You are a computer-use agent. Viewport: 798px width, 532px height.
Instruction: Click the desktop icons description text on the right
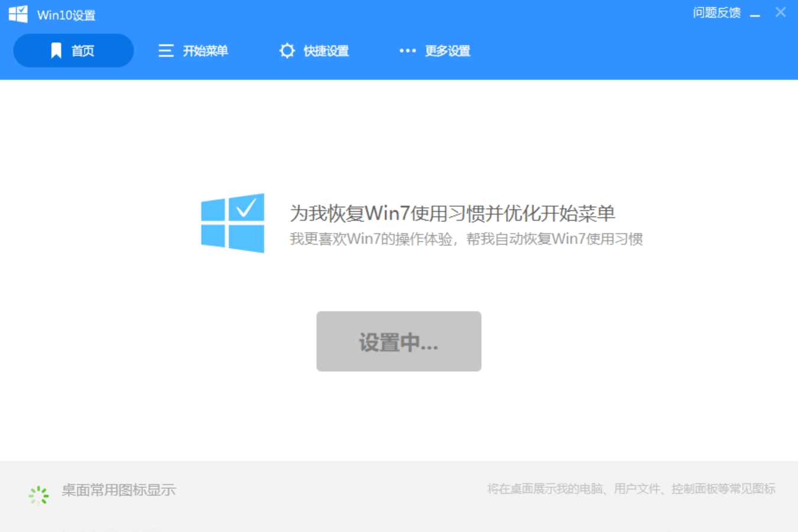[631, 489]
